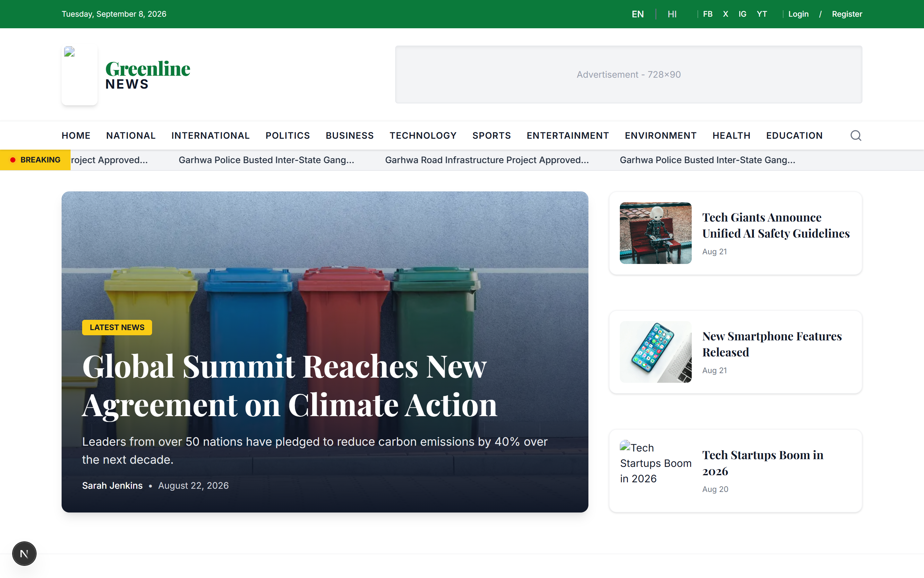Screen dimensions: 924x578
Task: Go to the Home menu item
Action: click(x=76, y=135)
